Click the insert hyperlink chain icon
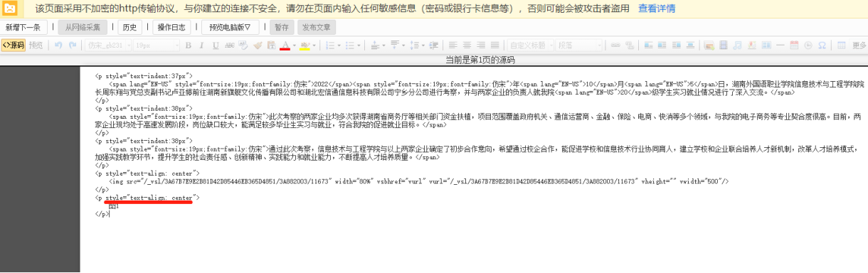Image resolution: width=868 pixels, height=273 pixels. (x=615, y=45)
